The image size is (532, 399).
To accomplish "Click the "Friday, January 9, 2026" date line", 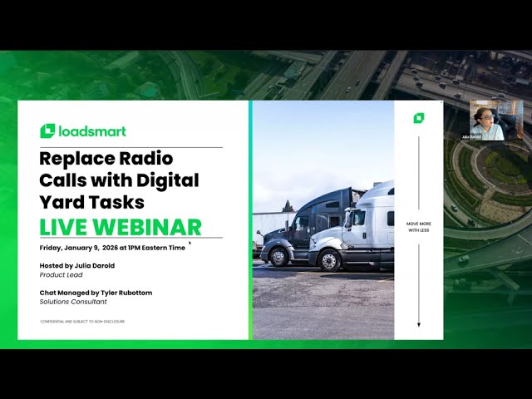I will (x=112, y=248).
